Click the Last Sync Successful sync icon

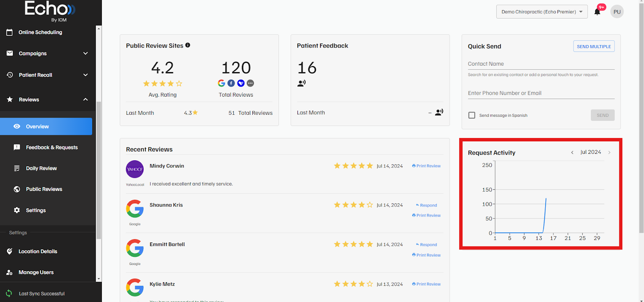click(9, 293)
